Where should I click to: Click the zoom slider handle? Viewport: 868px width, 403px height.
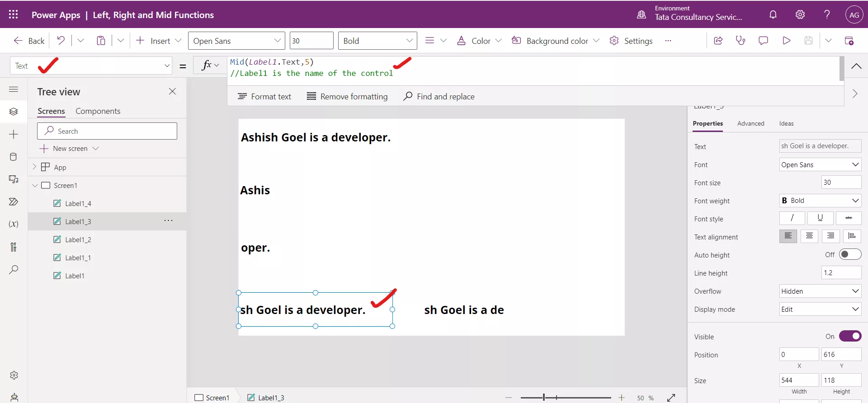[x=543, y=398]
